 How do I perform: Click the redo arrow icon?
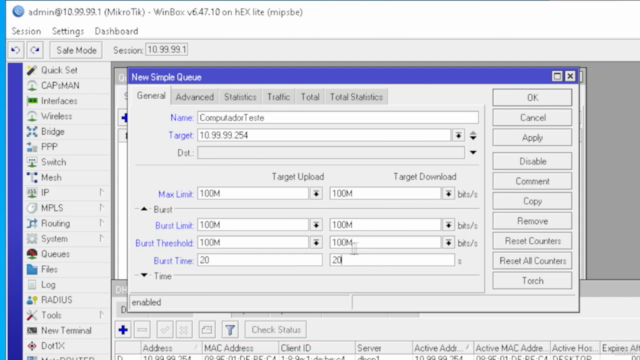pos(35,50)
